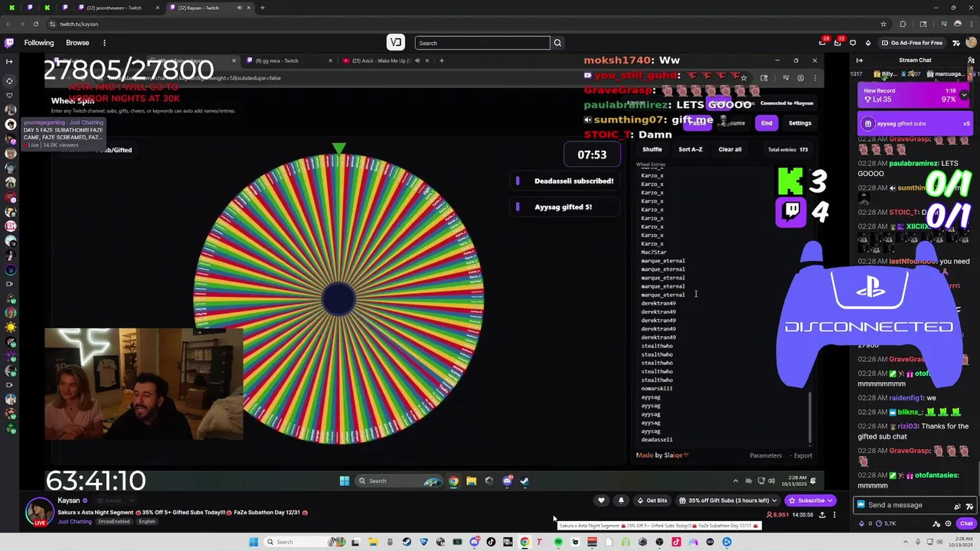Screen dimensions: 980x551
Task: Mute the Kaysan tab audio icon
Action: pyautogui.click(x=240, y=8)
